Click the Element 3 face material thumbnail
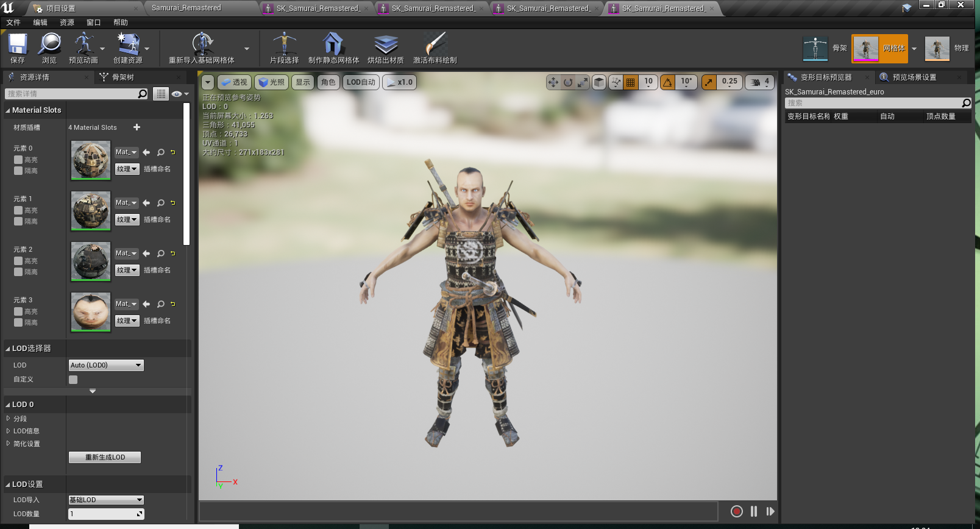The width and height of the screenshot is (980, 529). [91, 311]
